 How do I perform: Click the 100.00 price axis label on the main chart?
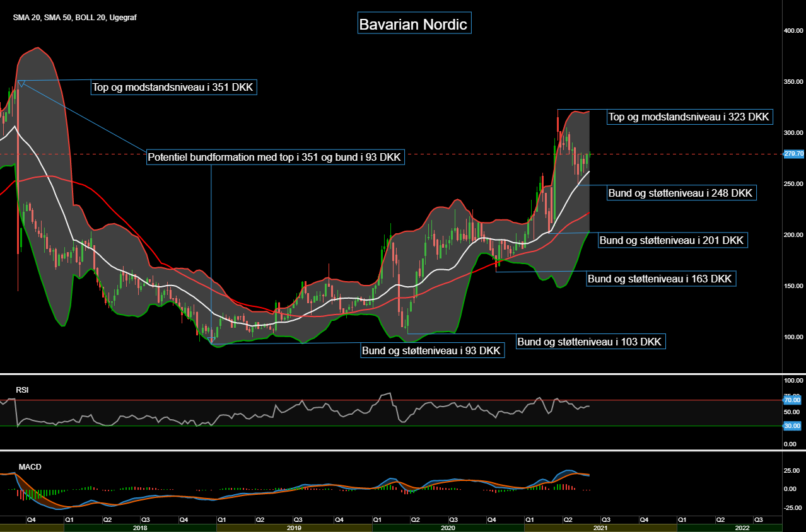793,337
